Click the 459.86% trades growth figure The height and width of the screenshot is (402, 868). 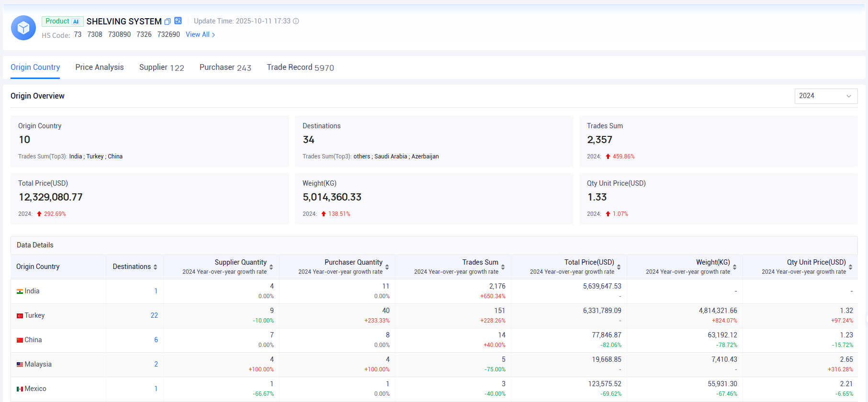[624, 156]
